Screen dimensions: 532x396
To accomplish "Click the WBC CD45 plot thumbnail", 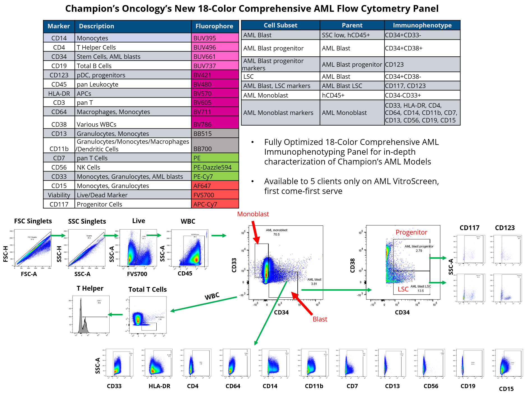I will coord(190,248).
